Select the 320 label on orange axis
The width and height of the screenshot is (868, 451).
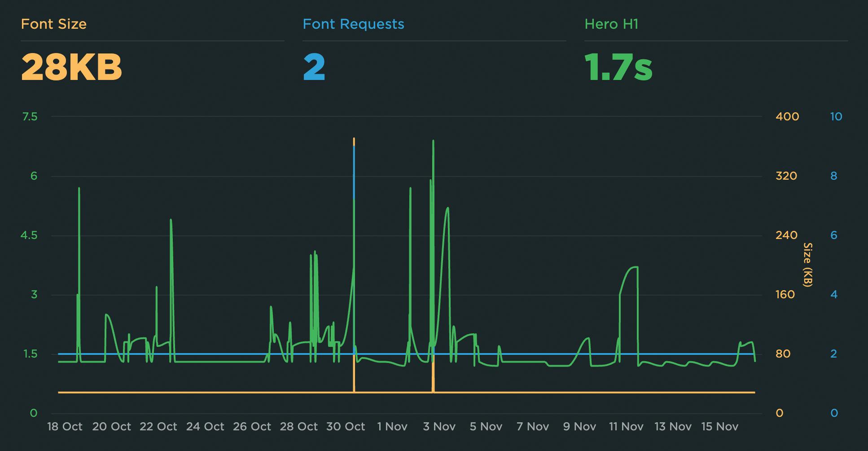tap(786, 176)
